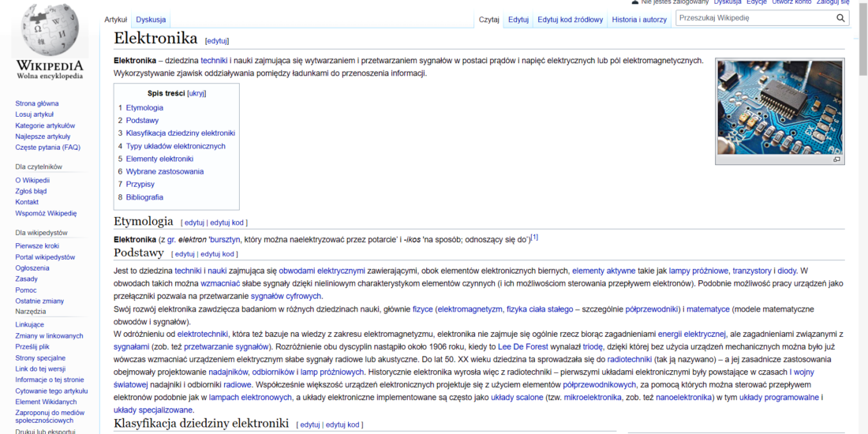Open Losuj artykuł in sidebar

point(34,114)
